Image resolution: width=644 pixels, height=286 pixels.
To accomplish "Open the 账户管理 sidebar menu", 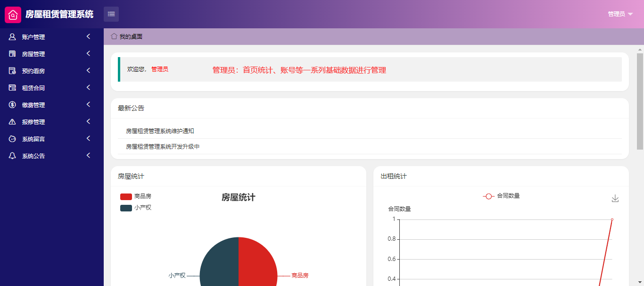I will (x=52, y=37).
